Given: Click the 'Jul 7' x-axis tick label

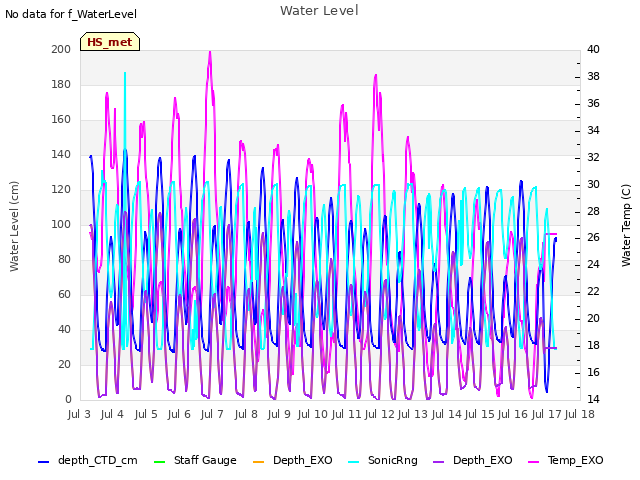Looking at the screenshot, I should point(212,414).
